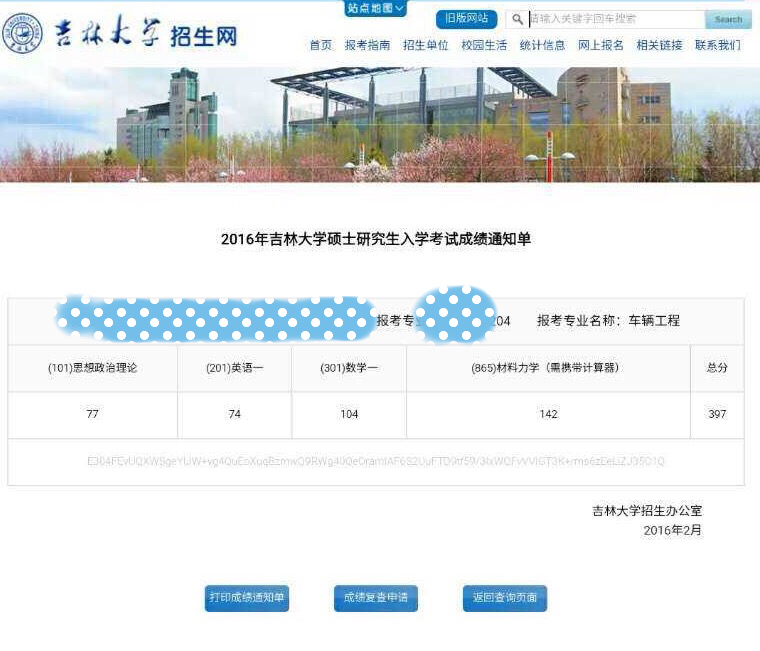Image resolution: width=760 pixels, height=651 pixels.
Task: Select the total score 397 cell
Action: (x=717, y=414)
